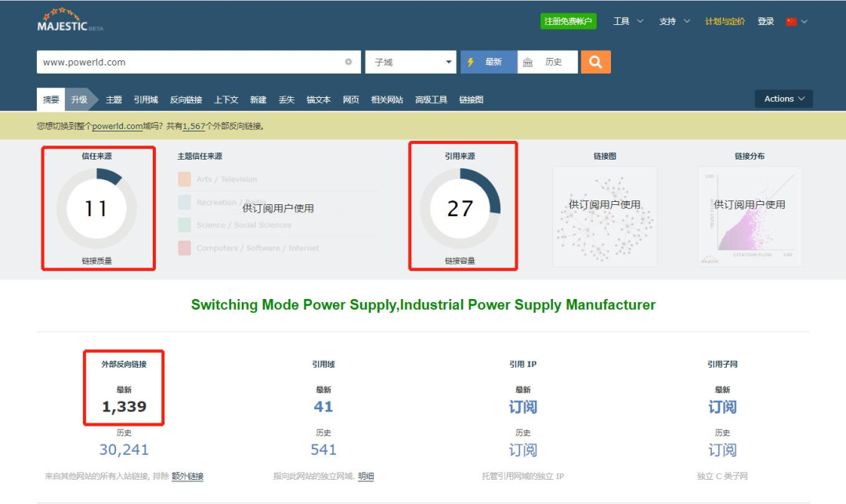Click the 1,339 external backlinks value

click(x=124, y=407)
